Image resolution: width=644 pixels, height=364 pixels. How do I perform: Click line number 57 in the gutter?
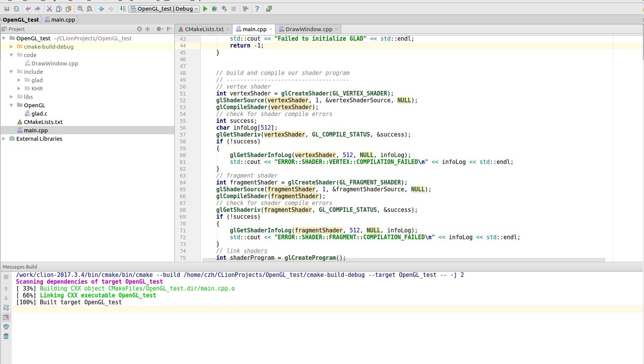coord(183,135)
